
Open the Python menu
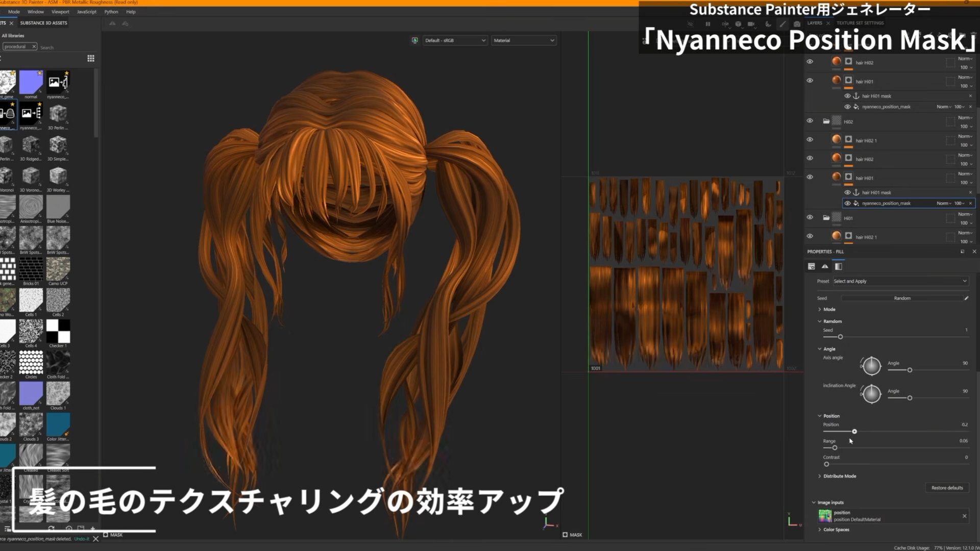(x=111, y=12)
